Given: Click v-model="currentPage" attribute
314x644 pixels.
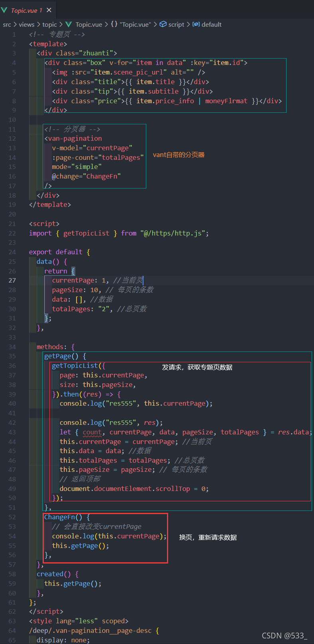Looking at the screenshot, I should coord(92,148).
